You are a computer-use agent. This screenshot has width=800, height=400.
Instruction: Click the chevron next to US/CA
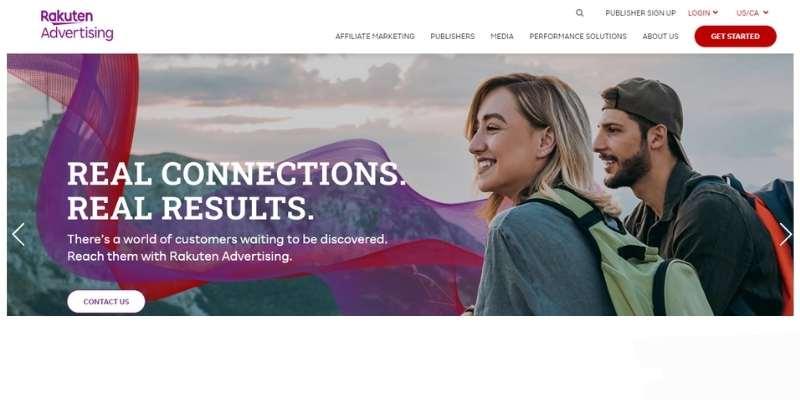(x=766, y=13)
